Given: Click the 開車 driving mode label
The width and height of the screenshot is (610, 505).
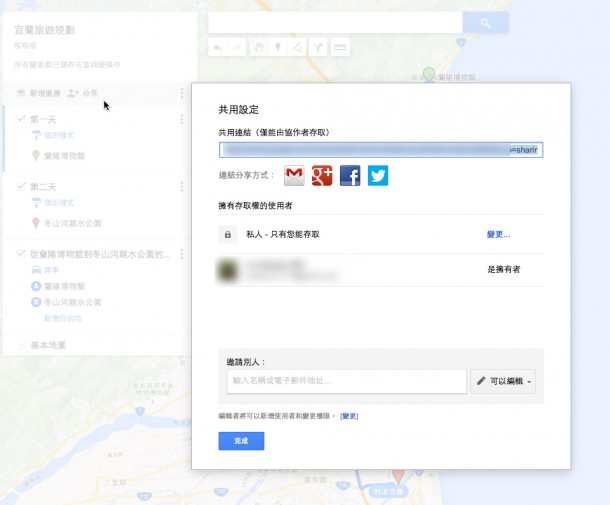Looking at the screenshot, I should pos(51,270).
